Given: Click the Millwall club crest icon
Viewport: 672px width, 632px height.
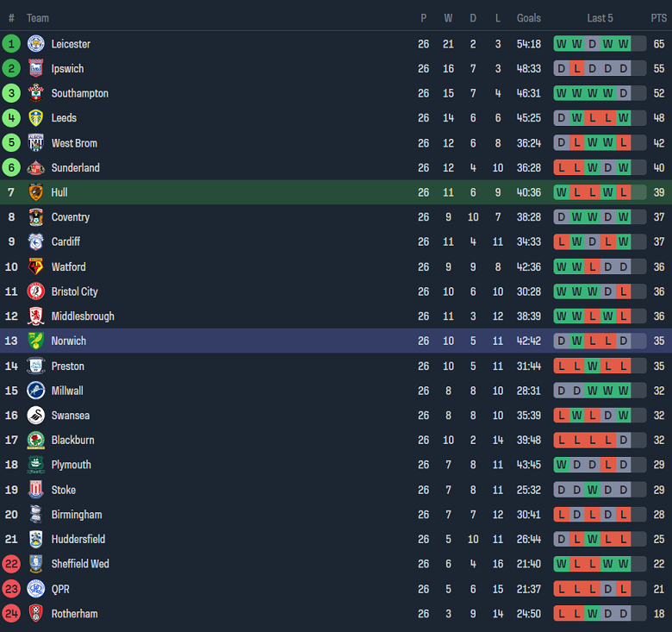Looking at the screenshot, I should click(35, 391).
